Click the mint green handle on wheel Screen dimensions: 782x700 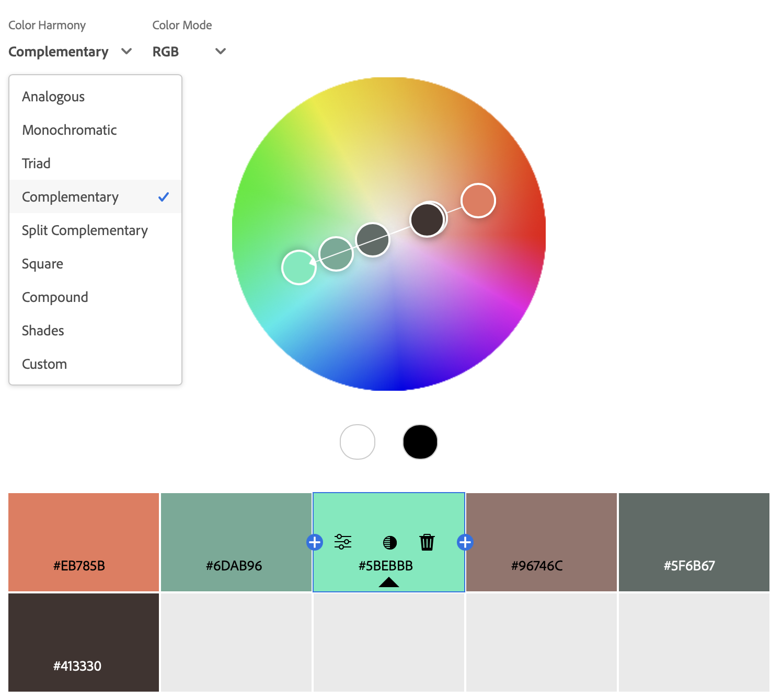(x=298, y=267)
